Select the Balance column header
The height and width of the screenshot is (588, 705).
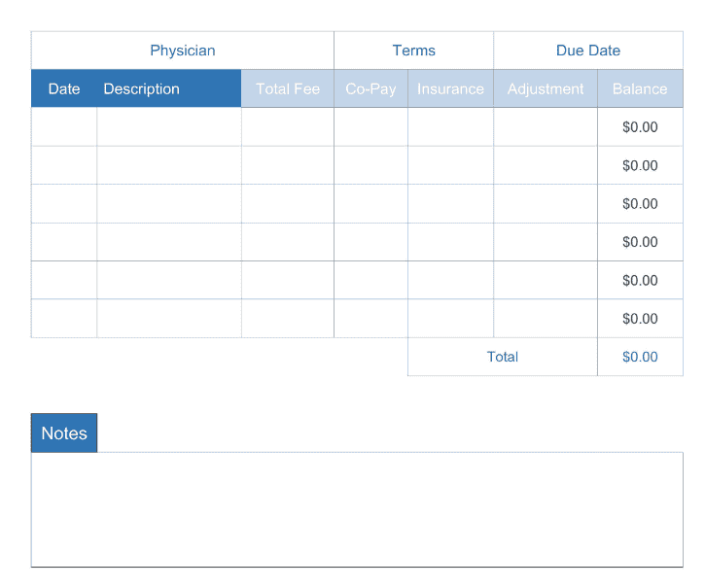(x=640, y=88)
